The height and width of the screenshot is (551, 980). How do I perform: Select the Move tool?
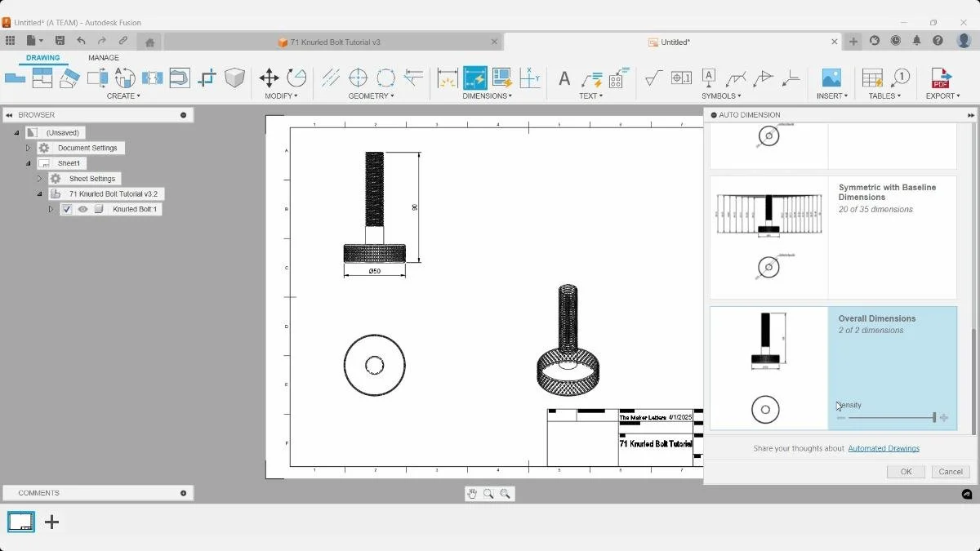pyautogui.click(x=269, y=78)
